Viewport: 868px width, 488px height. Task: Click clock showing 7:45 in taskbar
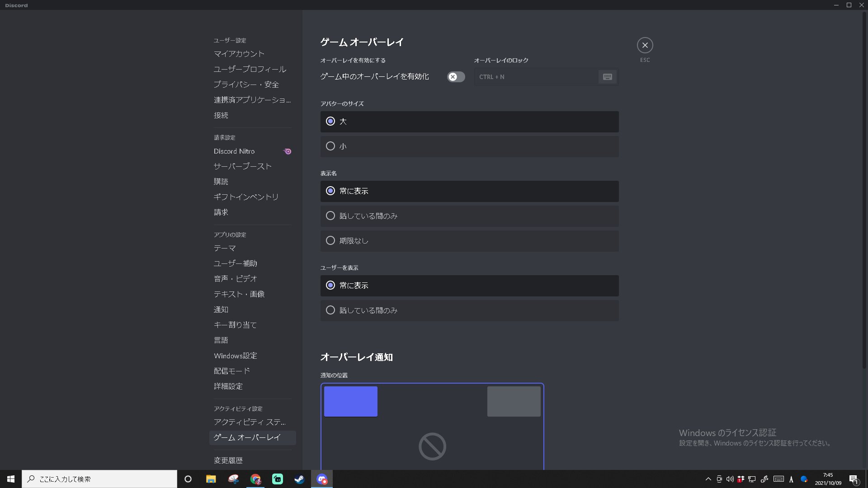click(828, 479)
